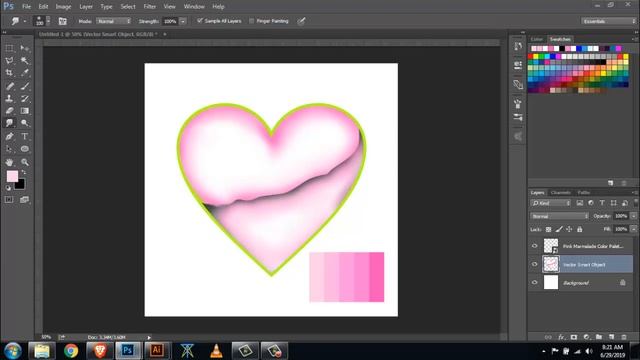Select the Hand tool
Screen dimensions: 640x360
pyautogui.click(x=9, y=162)
